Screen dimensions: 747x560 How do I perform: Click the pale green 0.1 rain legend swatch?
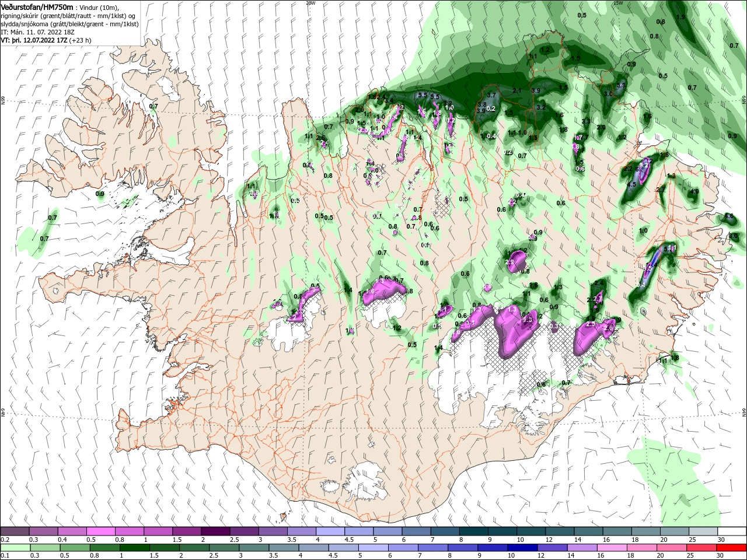[15, 547]
